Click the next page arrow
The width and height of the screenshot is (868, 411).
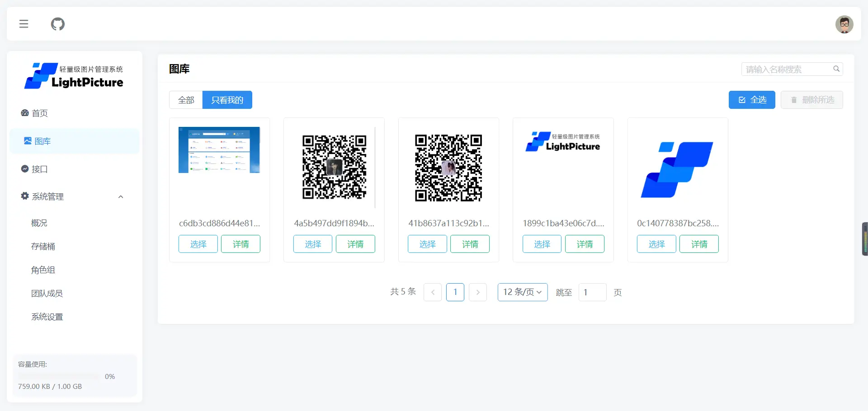478,292
